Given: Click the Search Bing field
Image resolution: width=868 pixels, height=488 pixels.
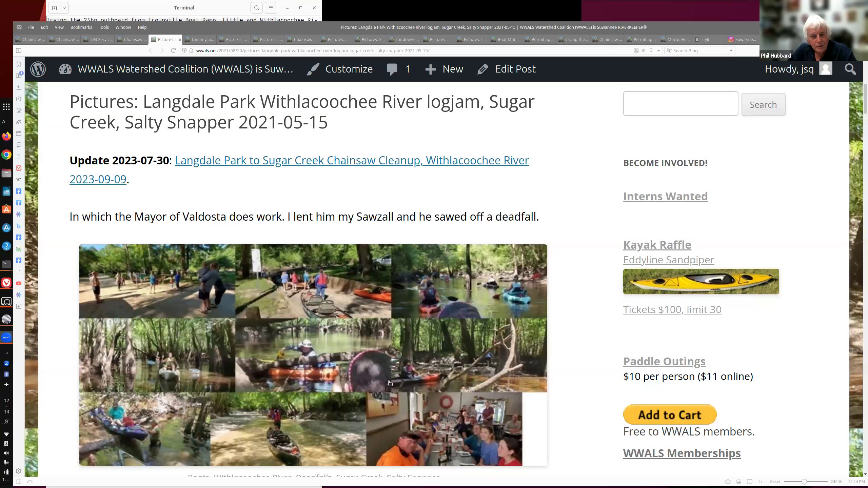Looking at the screenshot, I should point(700,50).
